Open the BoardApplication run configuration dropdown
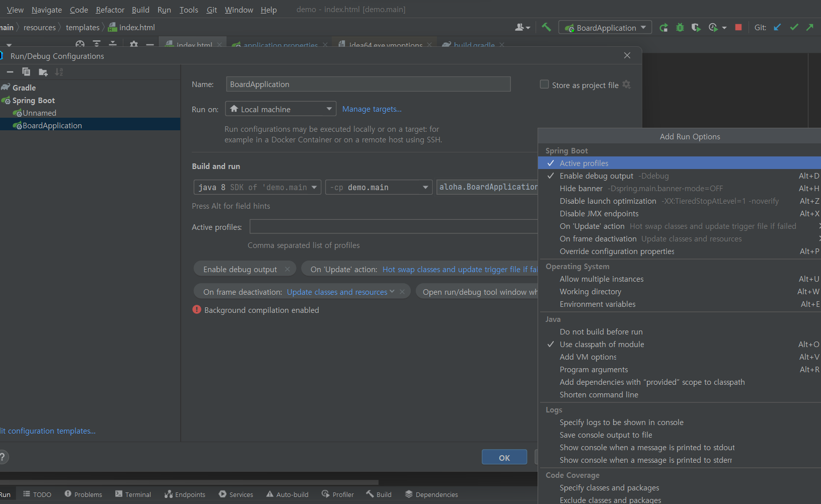The height and width of the screenshot is (504, 821). click(x=605, y=28)
